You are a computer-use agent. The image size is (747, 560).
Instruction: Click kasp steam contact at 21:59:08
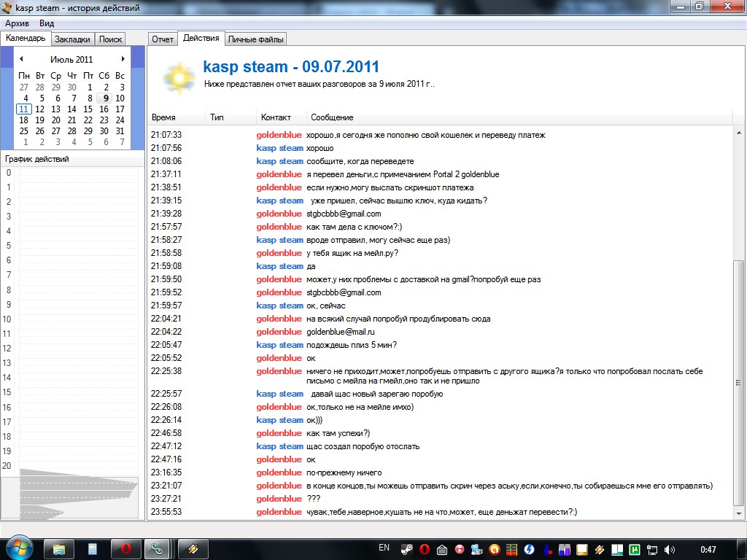tap(279, 266)
